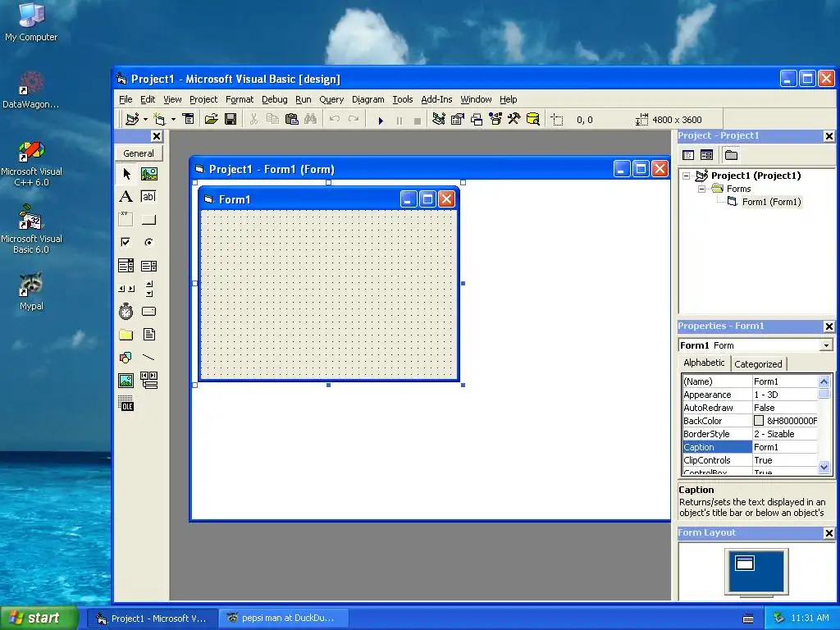Open Data View Window from toolbar
This screenshot has height=630, width=840.
coord(533,119)
